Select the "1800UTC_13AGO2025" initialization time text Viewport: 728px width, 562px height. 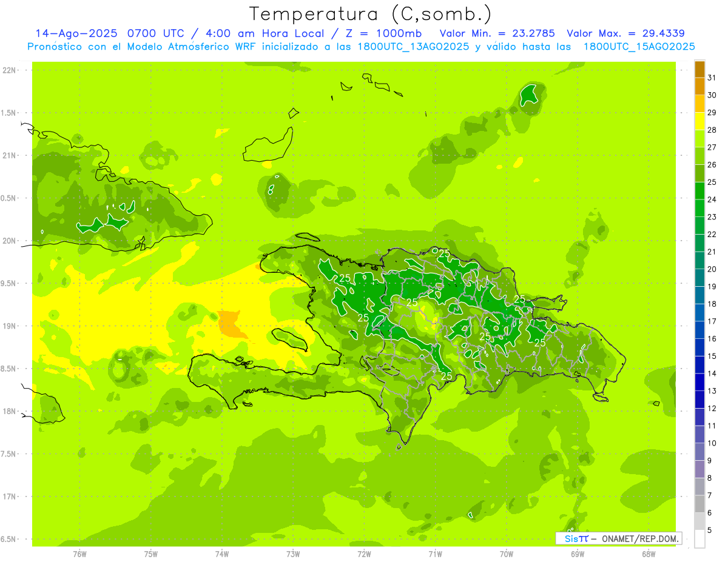point(414,47)
